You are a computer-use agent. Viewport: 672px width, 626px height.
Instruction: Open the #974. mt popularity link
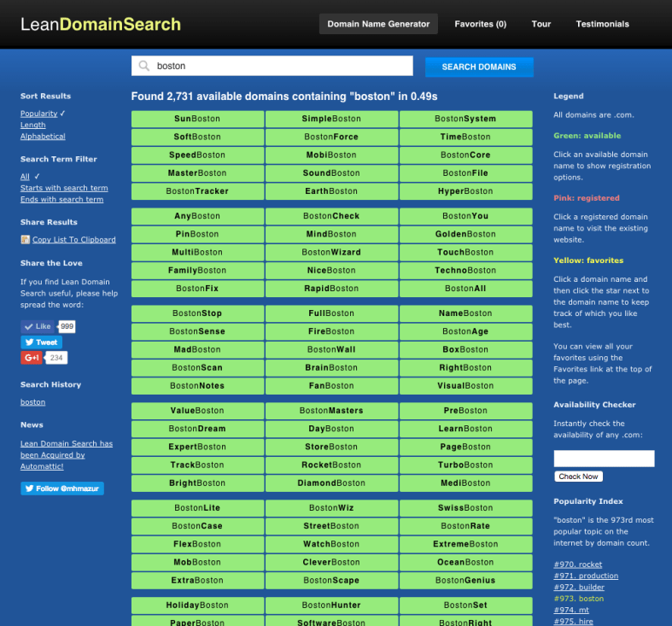(571, 610)
